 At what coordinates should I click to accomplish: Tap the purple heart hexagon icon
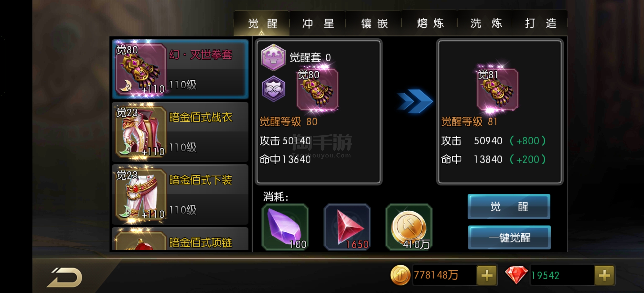click(274, 89)
